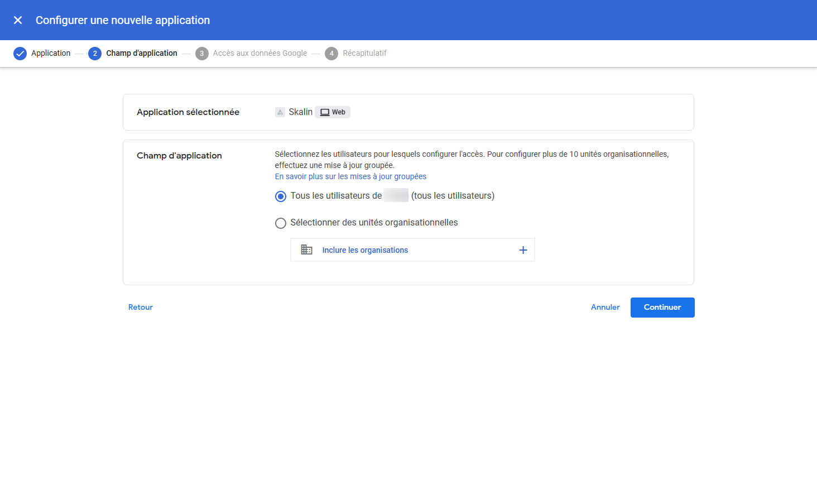Expand organisations with the plus icon
Image resolution: width=817 pixels, height=504 pixels.
[x=523, y=250]
